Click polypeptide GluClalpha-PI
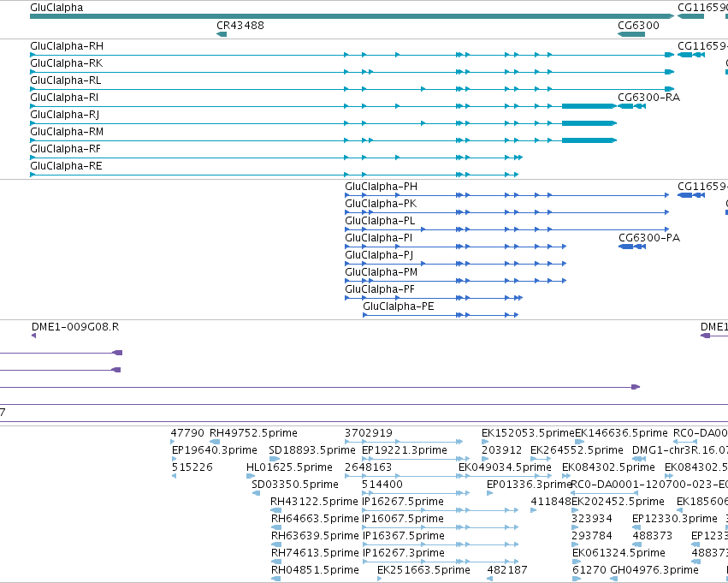Image resolution: width=728 pixels, height=583 pixels. (x=378, y=238)
